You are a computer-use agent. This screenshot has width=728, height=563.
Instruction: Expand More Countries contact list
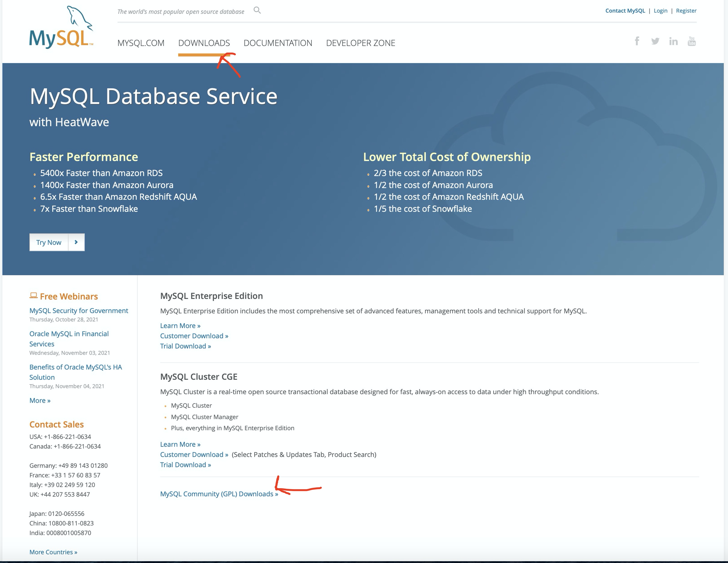[x=53, y=552]
